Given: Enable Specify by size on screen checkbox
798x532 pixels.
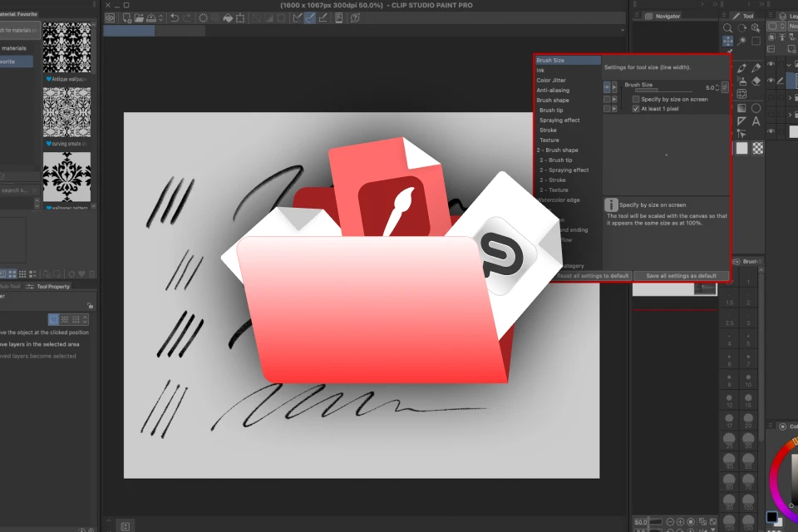Looking at the screenshot, I should (636, 99).
